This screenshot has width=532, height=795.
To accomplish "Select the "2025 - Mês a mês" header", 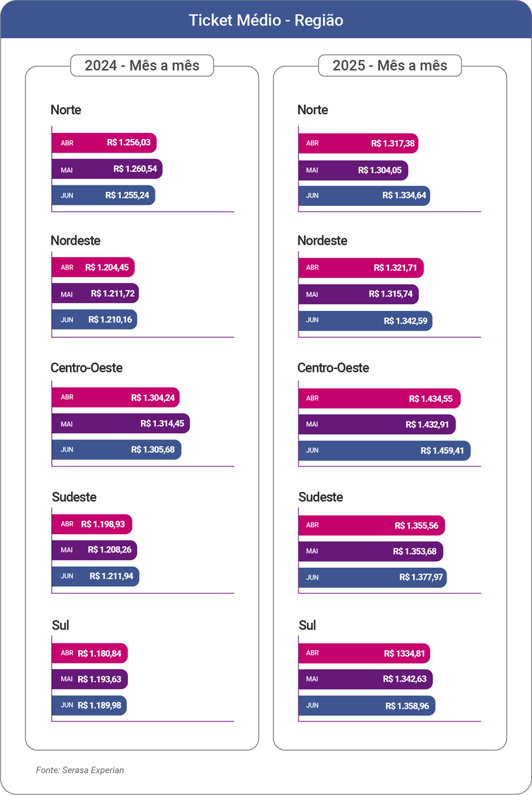I will [x=390, y=65].
